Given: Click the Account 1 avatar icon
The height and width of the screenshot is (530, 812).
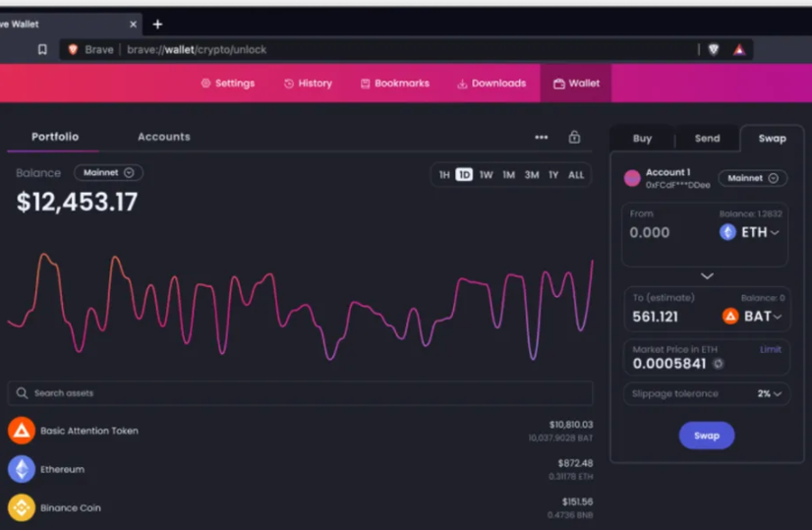Looking at the screenshot, I should tap(632, 178).
